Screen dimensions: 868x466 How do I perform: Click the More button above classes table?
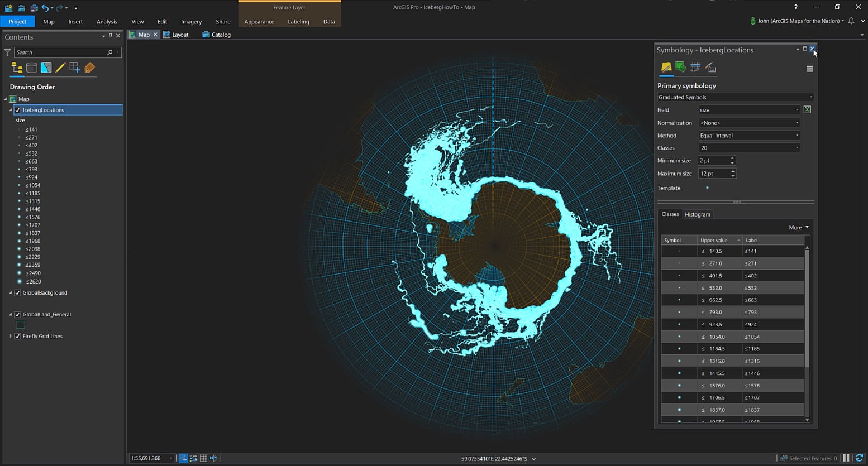point(798,228)
